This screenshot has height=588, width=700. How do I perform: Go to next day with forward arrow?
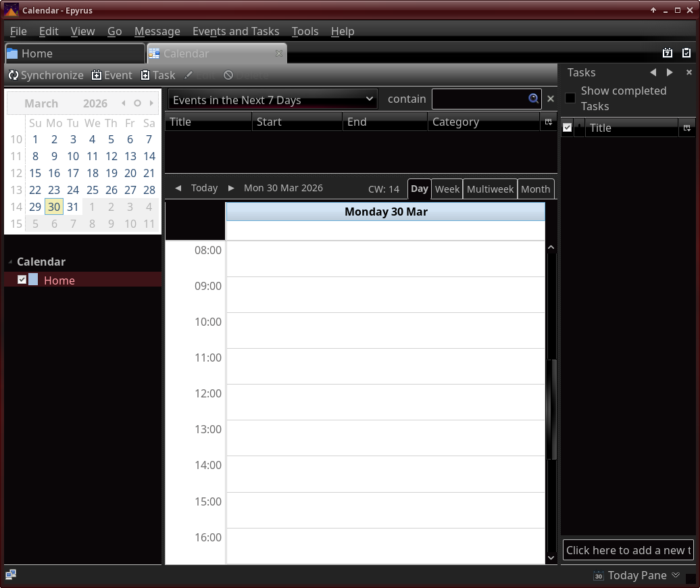[231, 188]
